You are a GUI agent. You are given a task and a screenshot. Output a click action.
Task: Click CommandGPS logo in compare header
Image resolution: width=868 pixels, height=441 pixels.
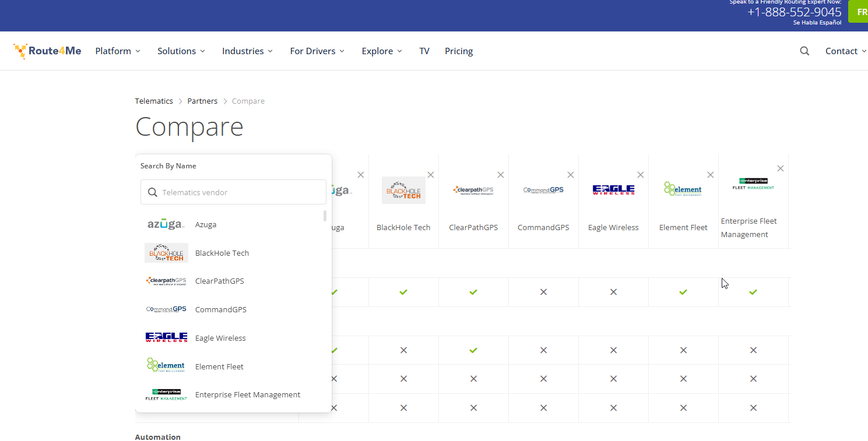(x=543, y=190)
